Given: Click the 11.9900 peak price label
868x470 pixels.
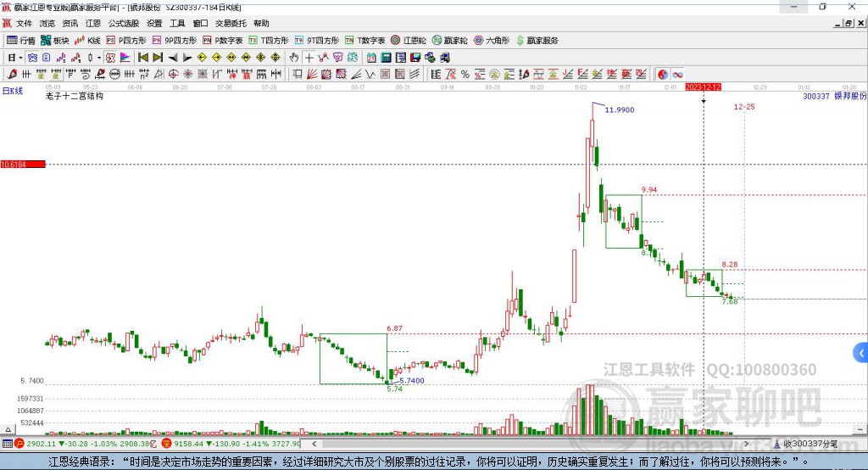Looking at the screenshot, I should click(620, 109).
